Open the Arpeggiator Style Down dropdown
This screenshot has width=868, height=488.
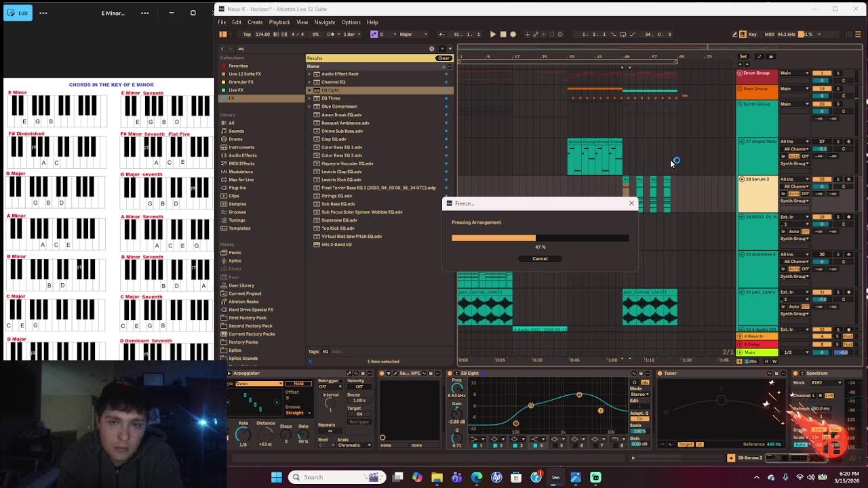point(259,384)
